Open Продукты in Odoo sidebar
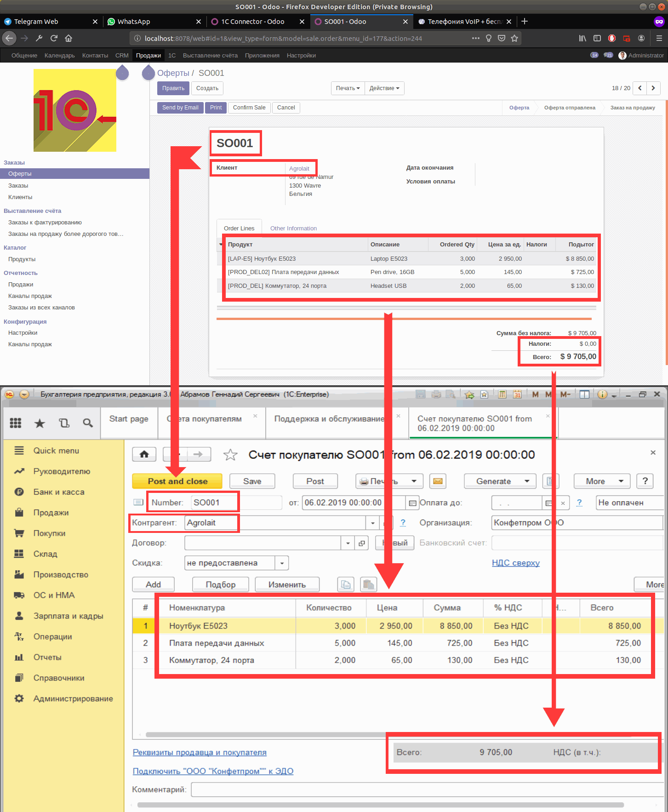The height and width of the screenshot is (812, 668). tap(22, 259)
